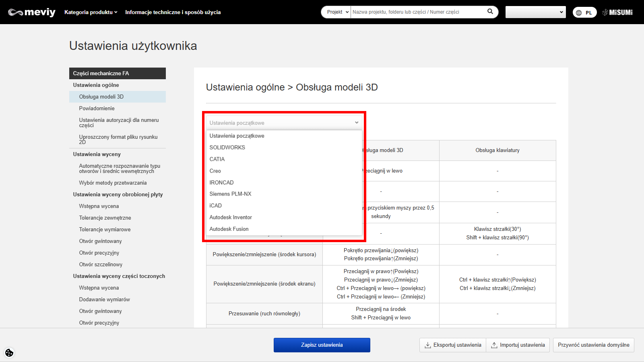Click the meviy logo
644x362 pixels.
click(32, 12)
